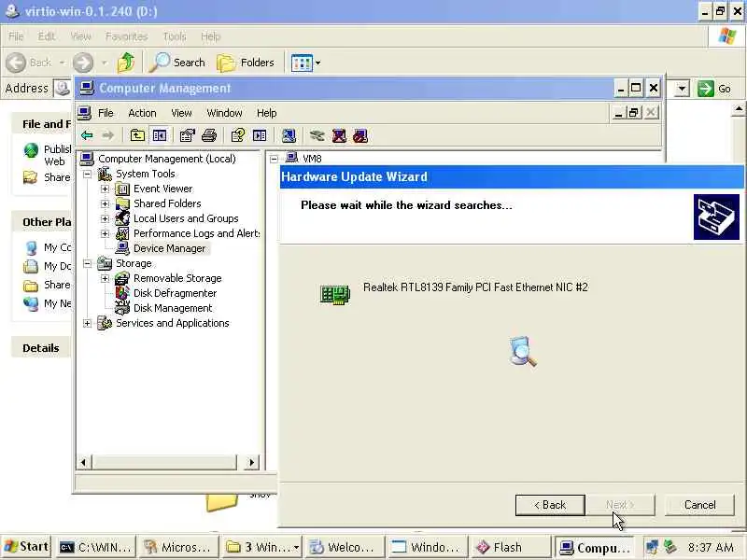Toggle Show/Hide Console Tree icon
Viewport: 747px width, 560px height.
160,135
